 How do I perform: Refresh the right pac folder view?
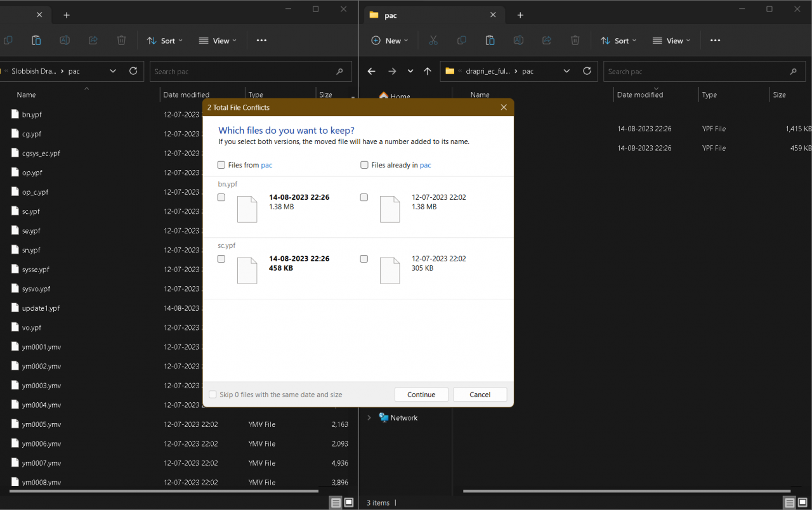587,71
